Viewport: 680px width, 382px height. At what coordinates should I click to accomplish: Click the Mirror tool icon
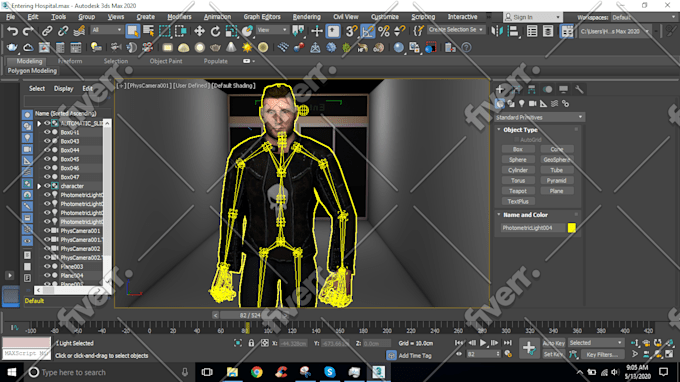497,31
